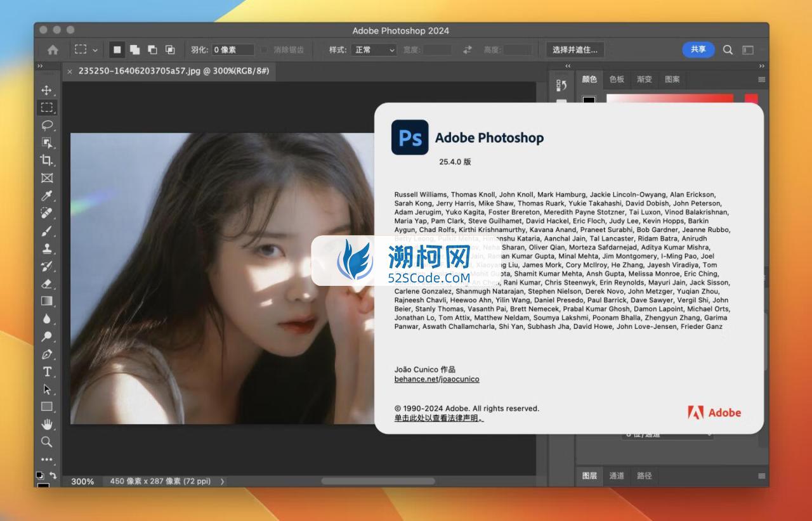Select the Hand tool
Screen dimensions: 812x521
tap(47, 424)
